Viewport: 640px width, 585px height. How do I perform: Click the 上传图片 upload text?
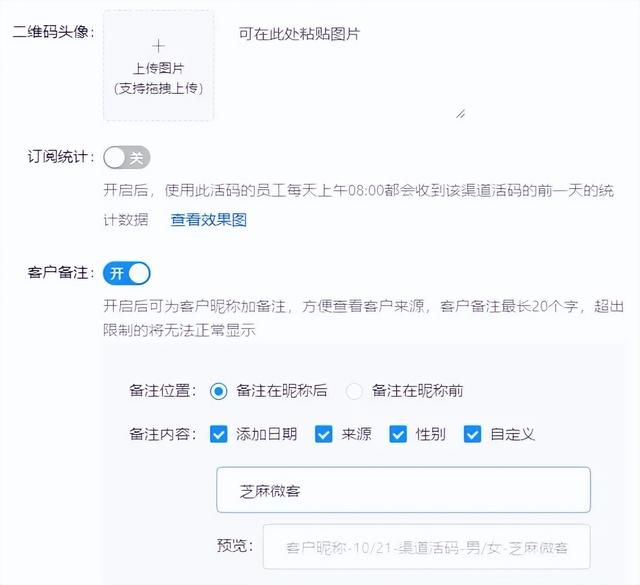pyautogui.click(x=158, y=68)
